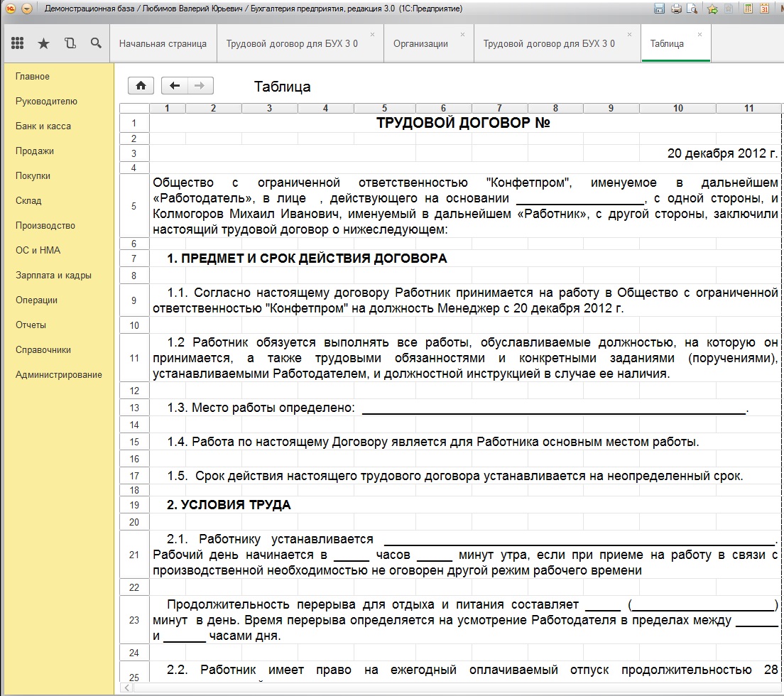Click the home button above table

(141, 85)
